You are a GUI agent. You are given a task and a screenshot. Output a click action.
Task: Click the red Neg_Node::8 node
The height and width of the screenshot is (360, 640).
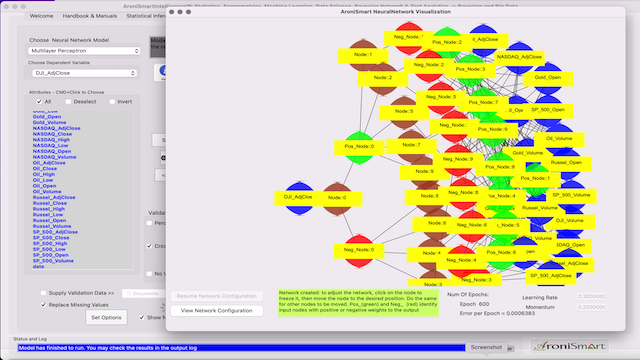[x=463, y=193]
